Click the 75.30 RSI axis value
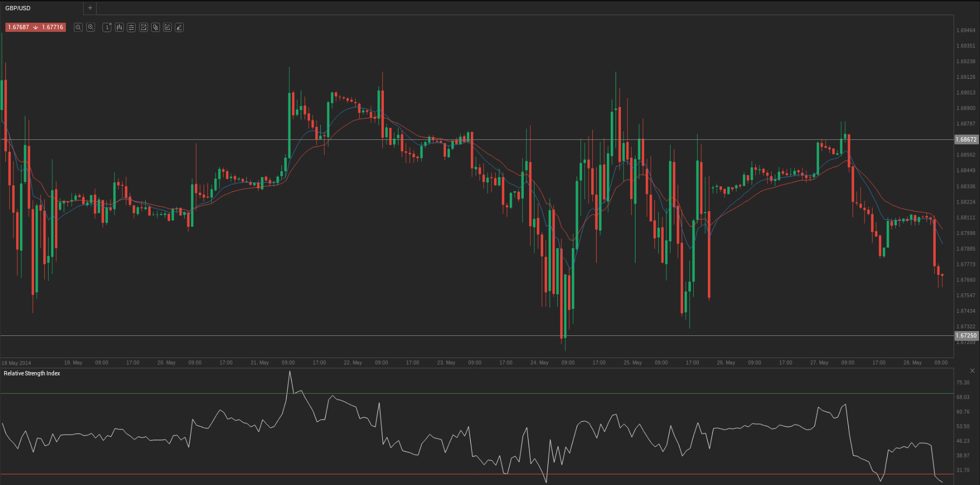This screenshot has height=485, width=980. (x=963, y=382)
